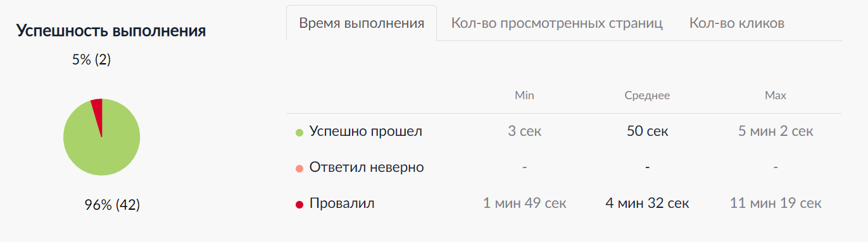Click the red pie chart slice
The image size is (868, 242).
[97, 114]
